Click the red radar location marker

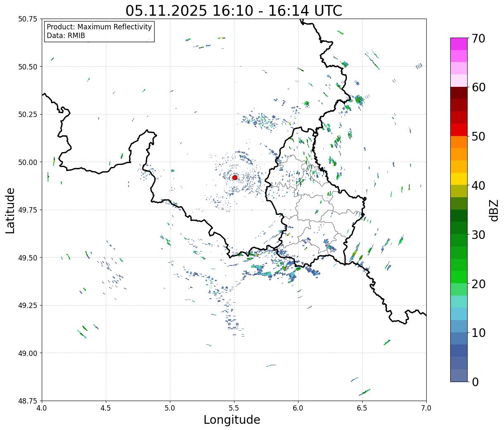(x=235, y=177)
